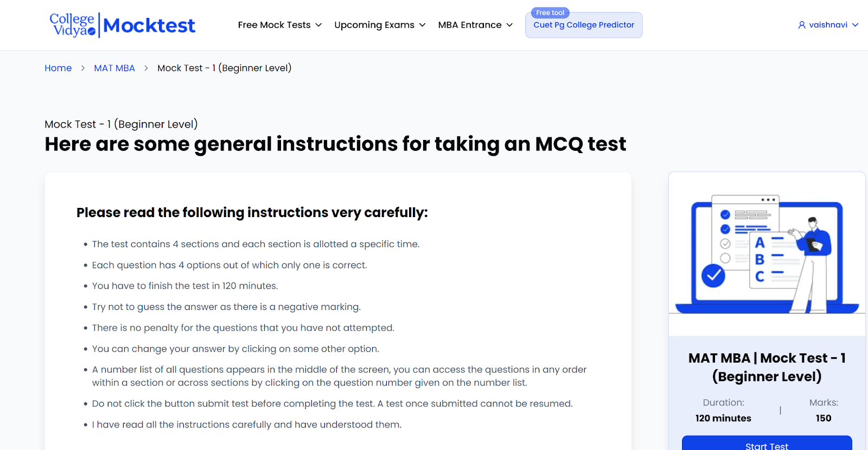The width and height of the screenshot is (868, 450).
Task: Expand the MBA Entrance dropdown arrow
Action: tap(509, 25)
